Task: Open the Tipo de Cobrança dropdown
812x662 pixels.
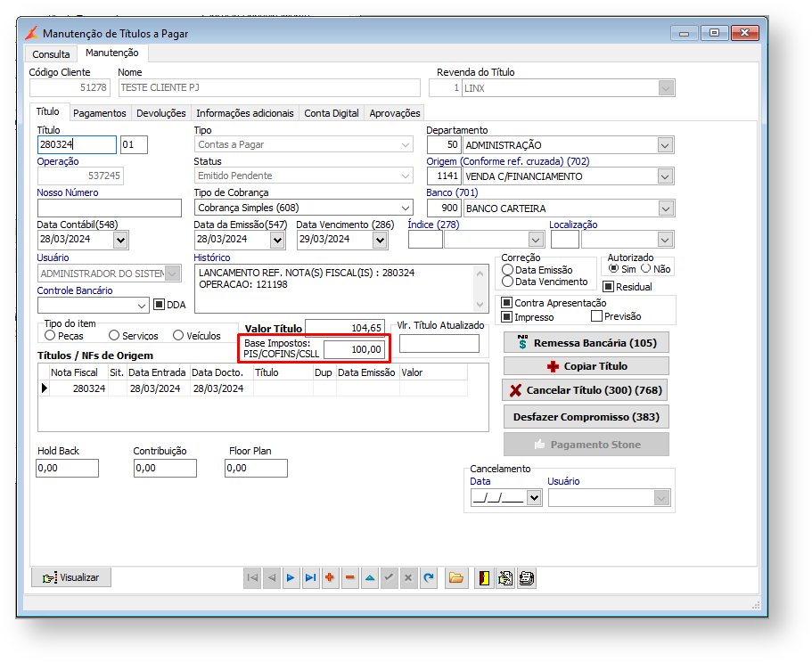Action: 405,208
